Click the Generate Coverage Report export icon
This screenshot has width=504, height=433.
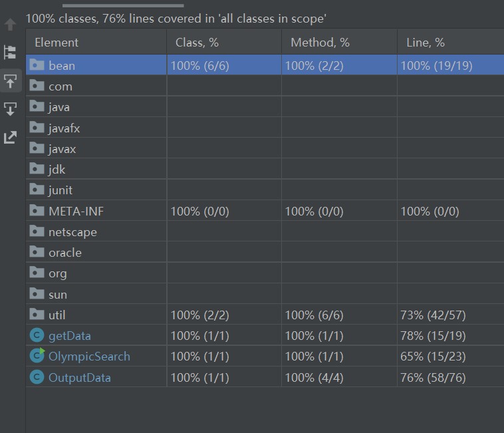coord(10,137)
